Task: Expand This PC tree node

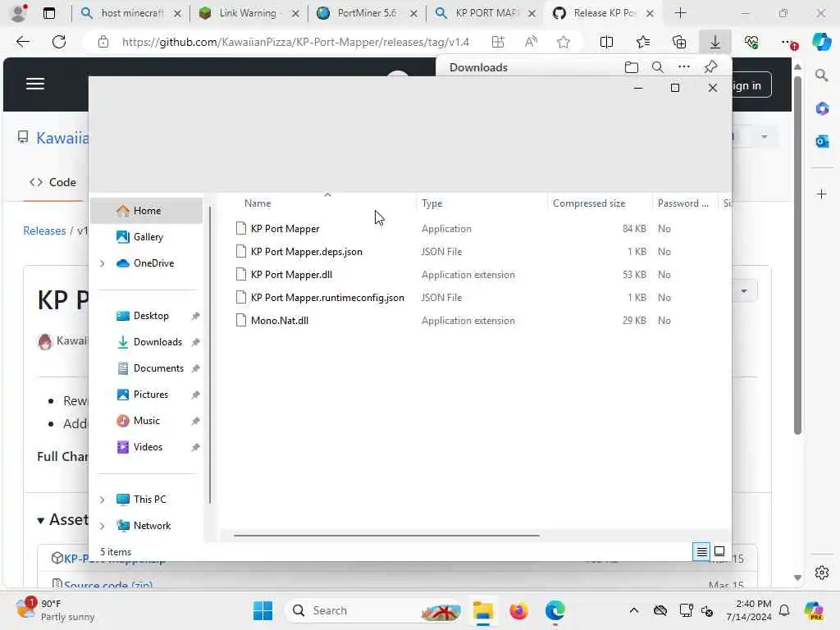Action: 103,500
